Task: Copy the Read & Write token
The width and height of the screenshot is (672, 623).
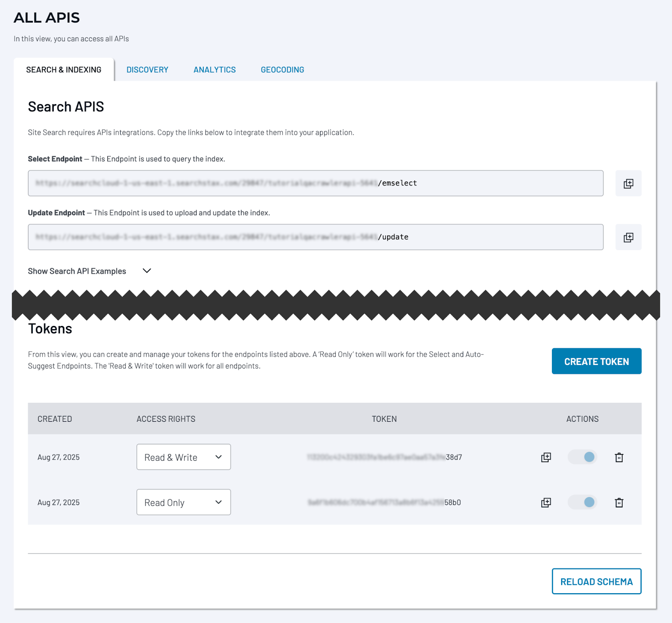Action: point(546,457)
